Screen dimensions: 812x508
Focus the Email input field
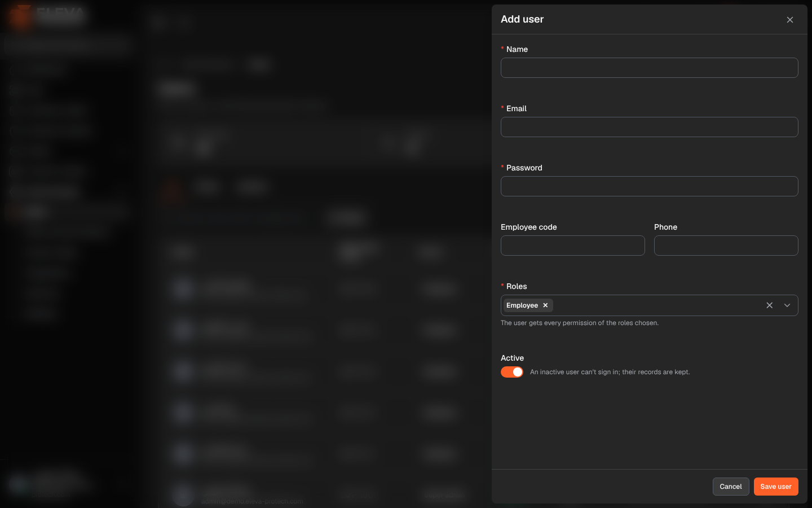click(650, 127)
